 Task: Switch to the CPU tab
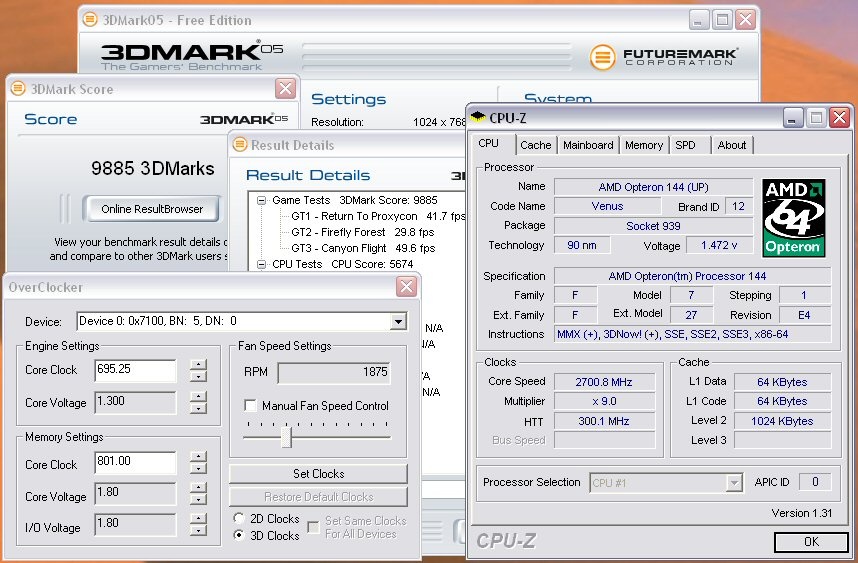coord(489,143)
